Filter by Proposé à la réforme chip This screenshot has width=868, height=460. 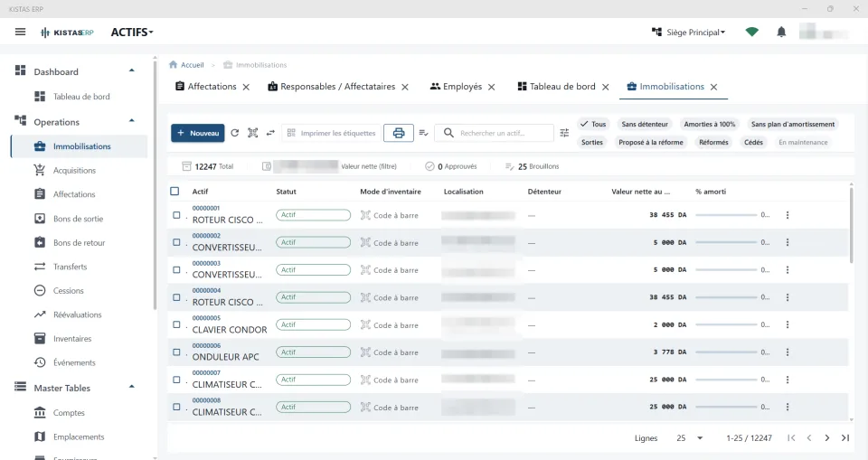pos(650,142)
